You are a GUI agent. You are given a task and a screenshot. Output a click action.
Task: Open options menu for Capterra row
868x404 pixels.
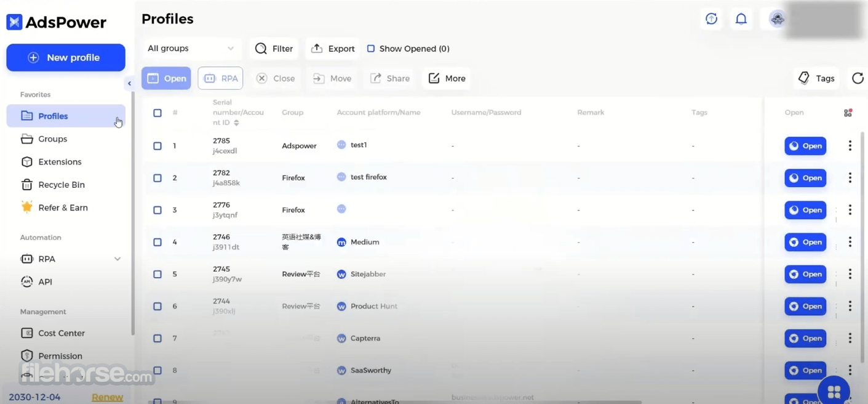850,338
